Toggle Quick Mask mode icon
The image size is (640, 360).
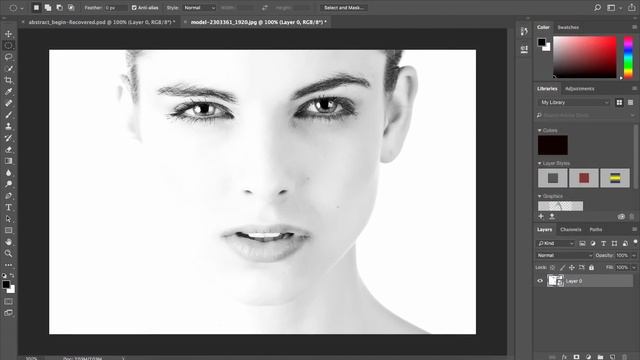pyautogui.click(x=8, y=301)
